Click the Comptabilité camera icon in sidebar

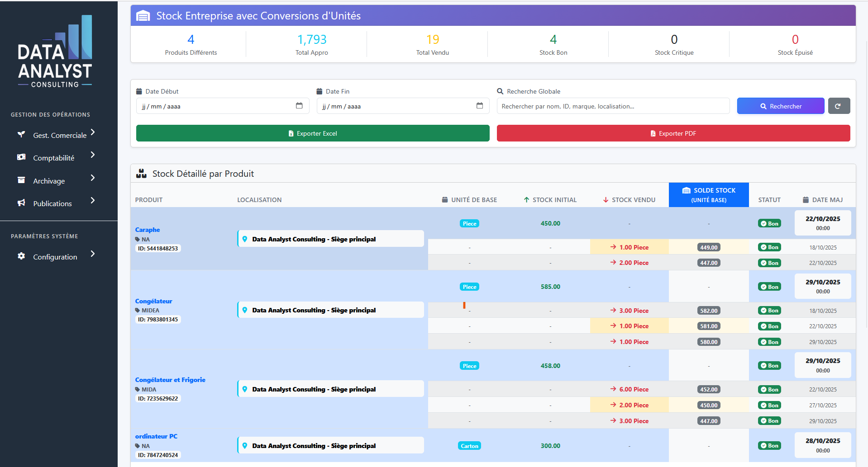coord(21,157)
